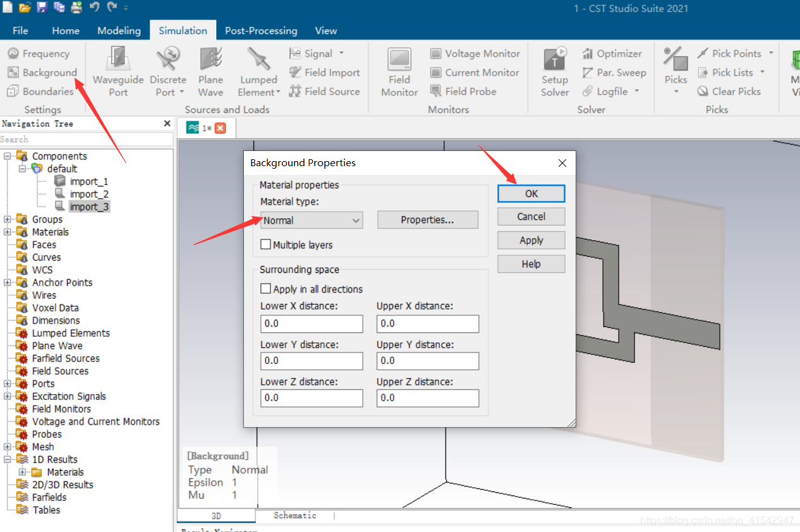Open the Material type dropdown
800x532 pixels.
click(312, 221)
